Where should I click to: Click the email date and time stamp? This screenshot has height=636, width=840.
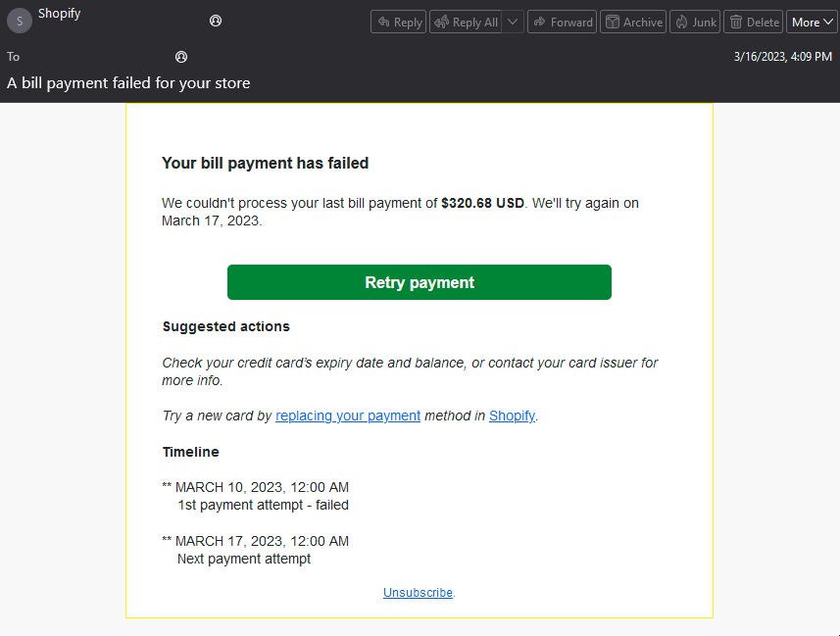(x=783, y=57)
